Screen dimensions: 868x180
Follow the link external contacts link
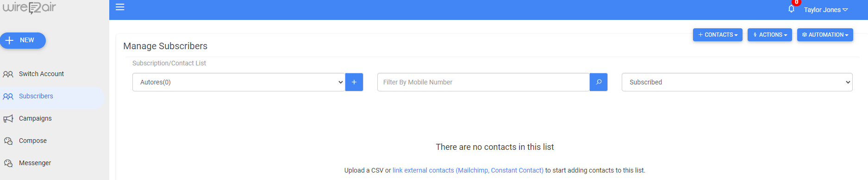click(x=468, y=170)
